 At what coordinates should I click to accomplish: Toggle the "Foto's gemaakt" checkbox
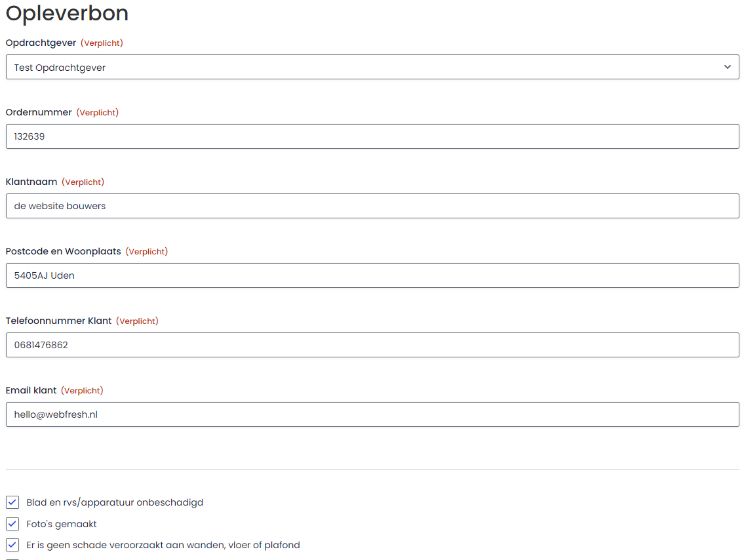(x=12, y=524)
